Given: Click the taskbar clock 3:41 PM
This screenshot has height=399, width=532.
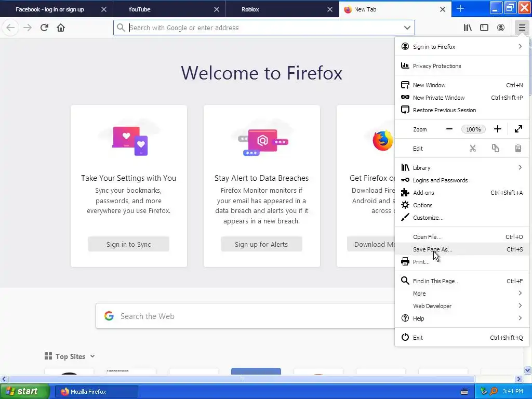Looking at the screenshot, I should coord(513,392).
